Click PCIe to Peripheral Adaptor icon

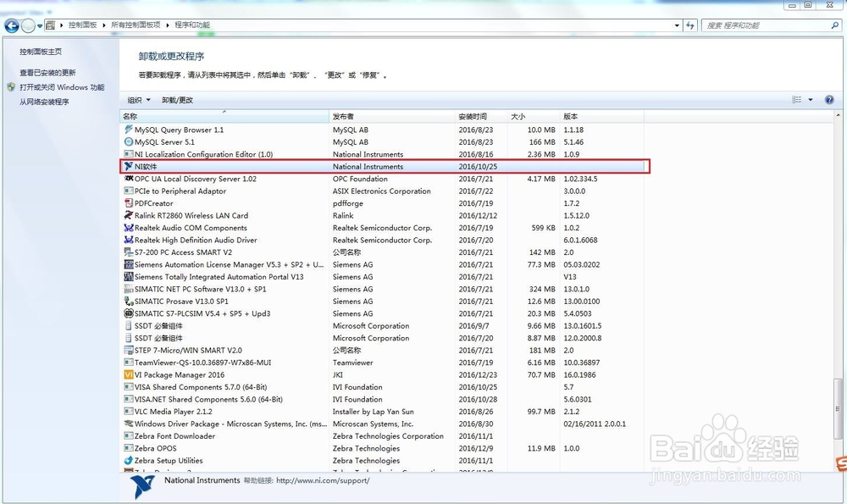tap(129, 191)
